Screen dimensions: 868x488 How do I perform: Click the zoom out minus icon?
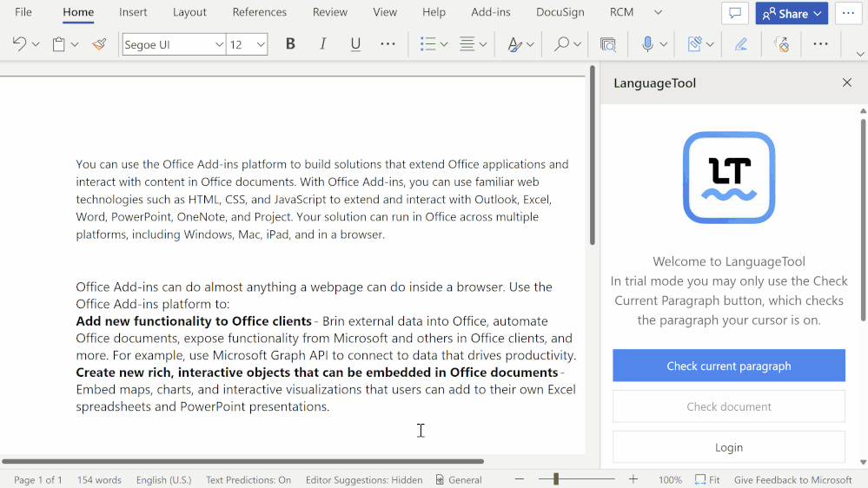coord(520,479)
